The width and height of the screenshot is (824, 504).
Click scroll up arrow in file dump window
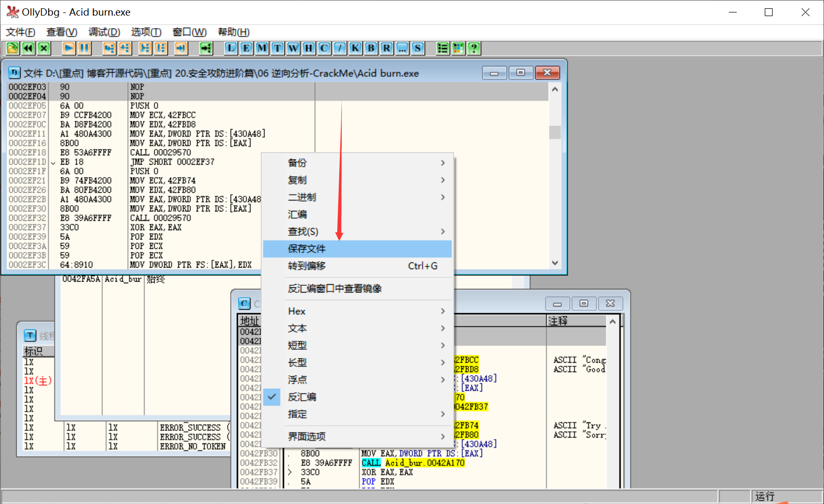[x=555, y=89]
